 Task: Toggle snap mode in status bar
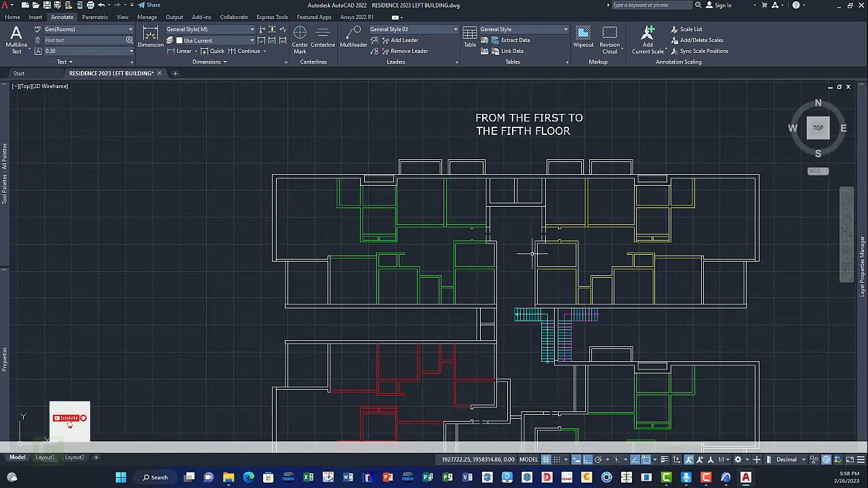(557, 460)
